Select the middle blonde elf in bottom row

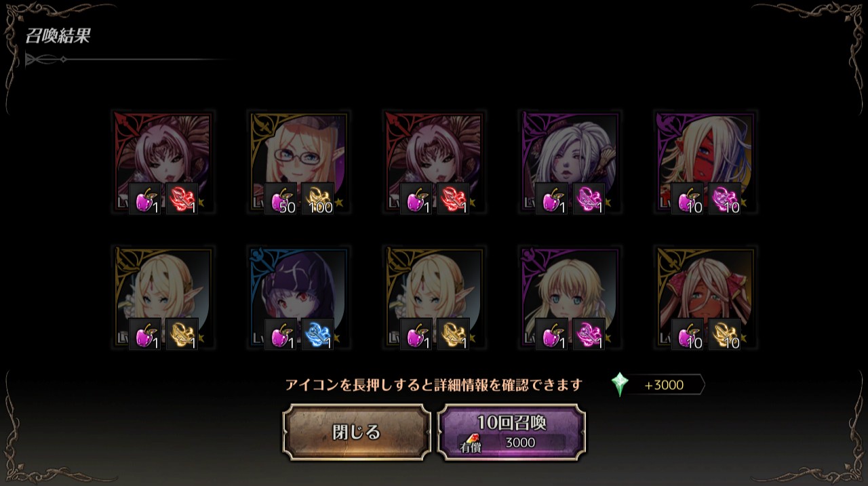pyautogui.click(x=434, y=298)
